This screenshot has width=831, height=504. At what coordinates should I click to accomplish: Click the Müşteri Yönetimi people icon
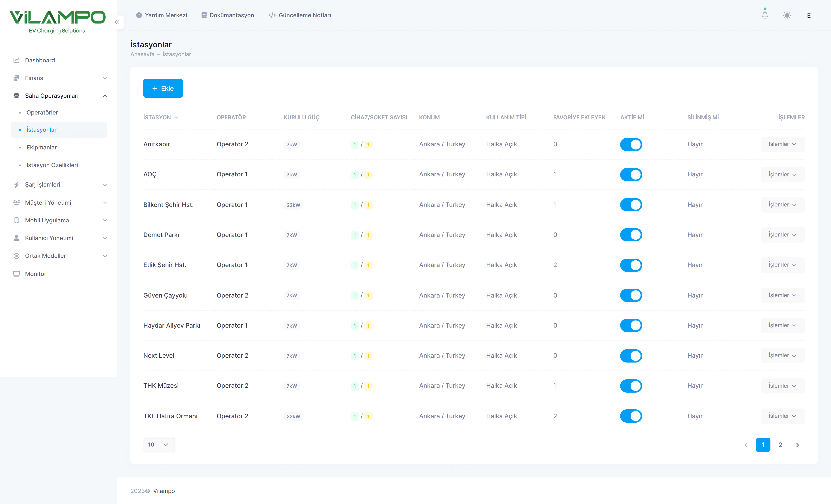[16, 202]
